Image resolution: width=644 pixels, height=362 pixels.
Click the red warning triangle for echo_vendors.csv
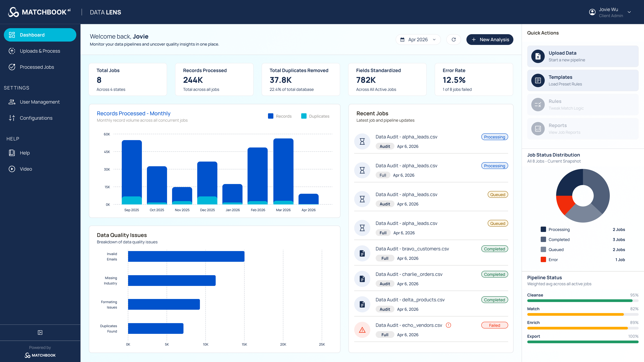[x=362, y=330]
